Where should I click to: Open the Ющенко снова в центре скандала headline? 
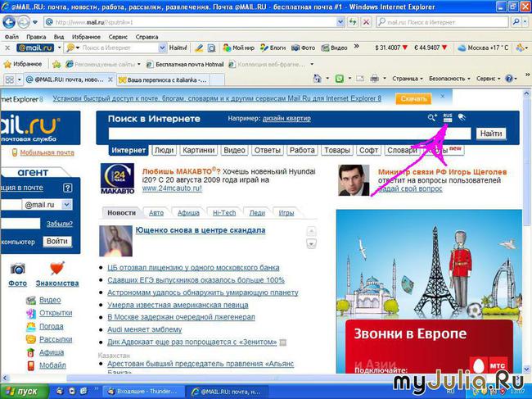click(x=201, y=230)
